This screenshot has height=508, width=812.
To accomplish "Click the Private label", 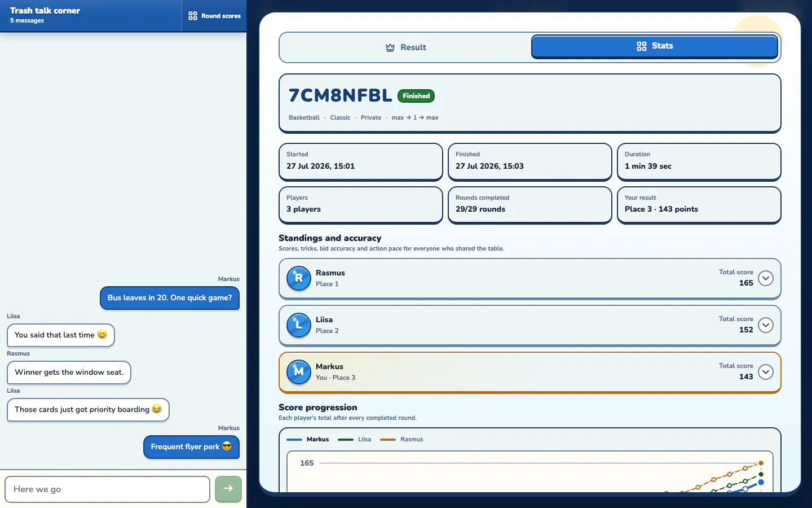I will (371, 117).
